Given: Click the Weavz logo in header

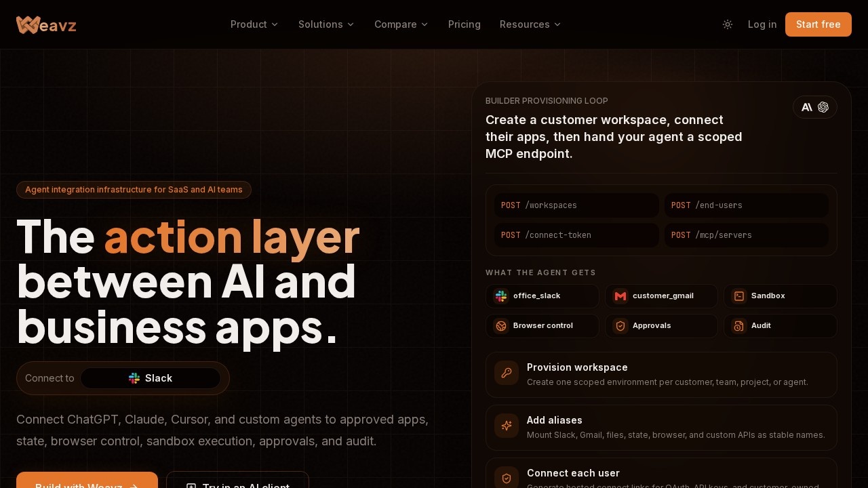Looking at the screenshot, I should pos(46,25).
